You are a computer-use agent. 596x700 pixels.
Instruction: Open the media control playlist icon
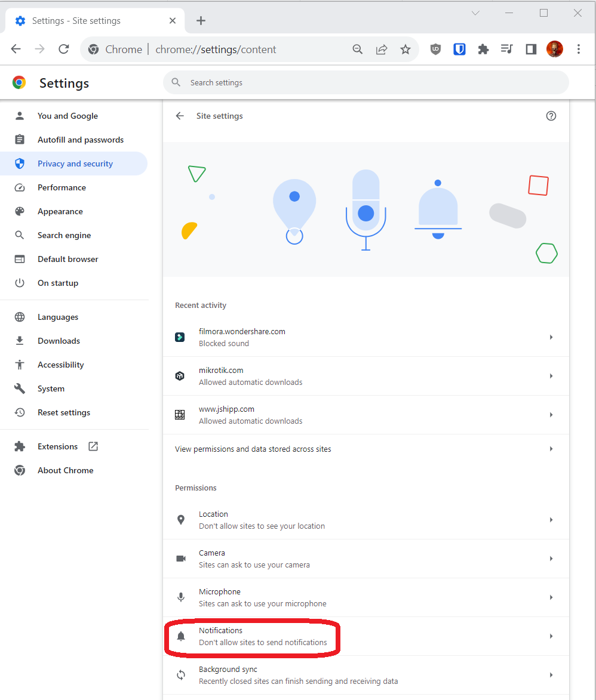(x=507, y=49)
